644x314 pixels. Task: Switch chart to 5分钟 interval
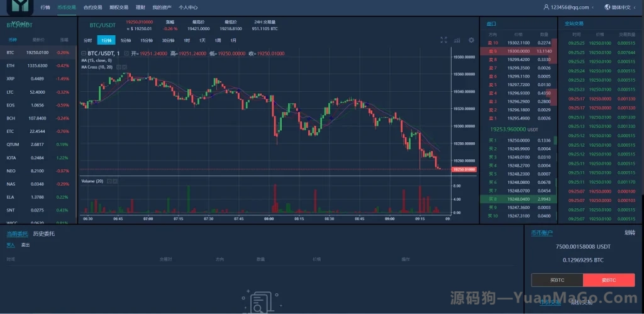[x=126, y=40]
